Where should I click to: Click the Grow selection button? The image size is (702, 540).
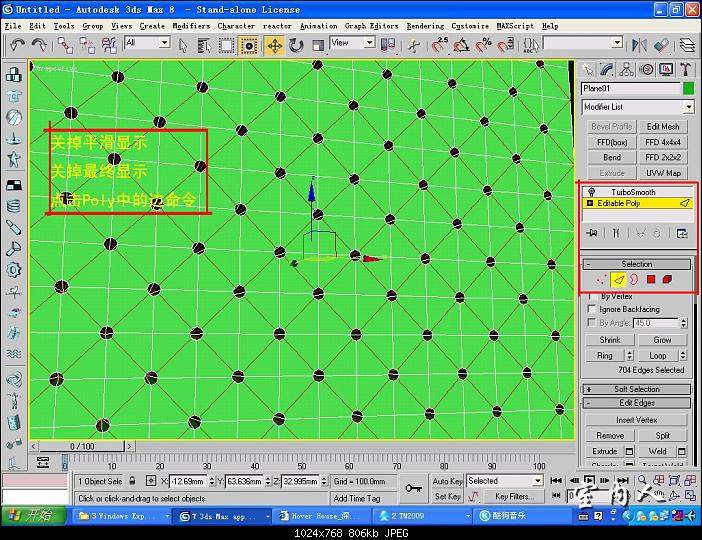point(662,340)
